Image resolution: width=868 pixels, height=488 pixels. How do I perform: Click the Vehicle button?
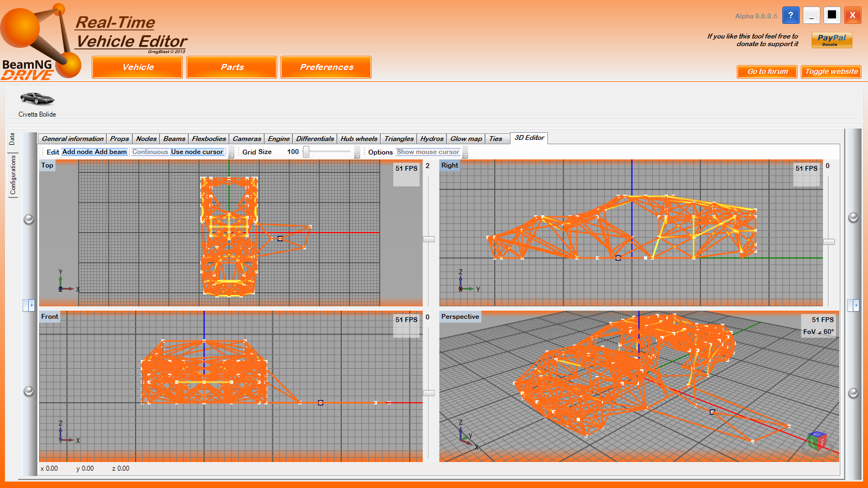137,67
